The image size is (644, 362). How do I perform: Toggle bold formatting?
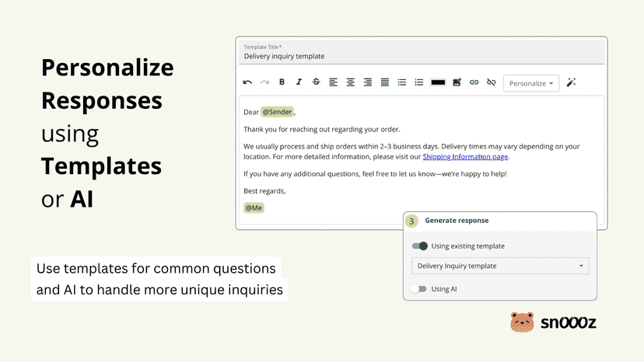(282, 82)
